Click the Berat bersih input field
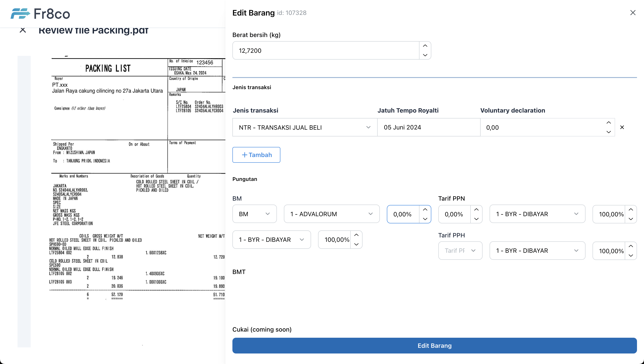This screenshot has height=364, width=644. [x=326, y=51]
